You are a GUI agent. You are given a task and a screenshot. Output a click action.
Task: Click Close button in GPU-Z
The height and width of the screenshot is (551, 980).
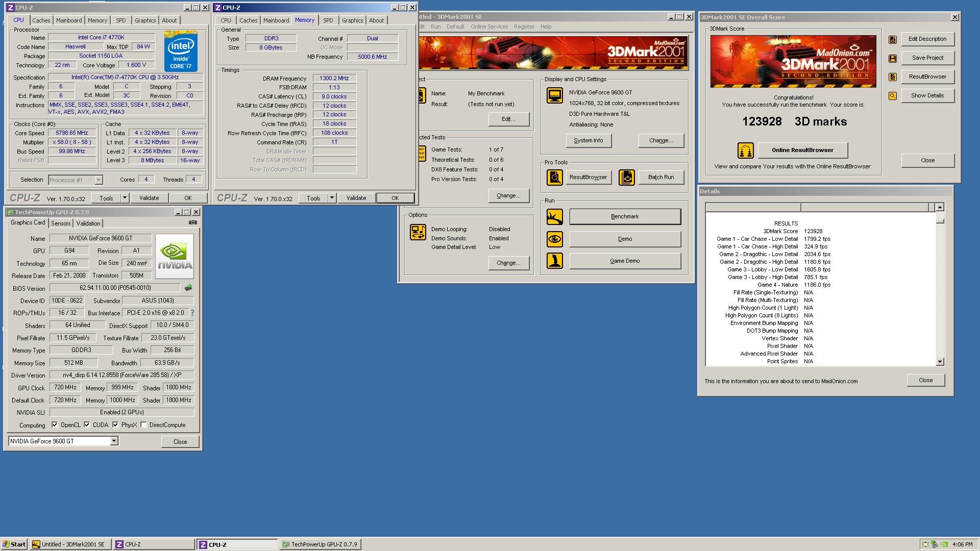pos(180,442)
